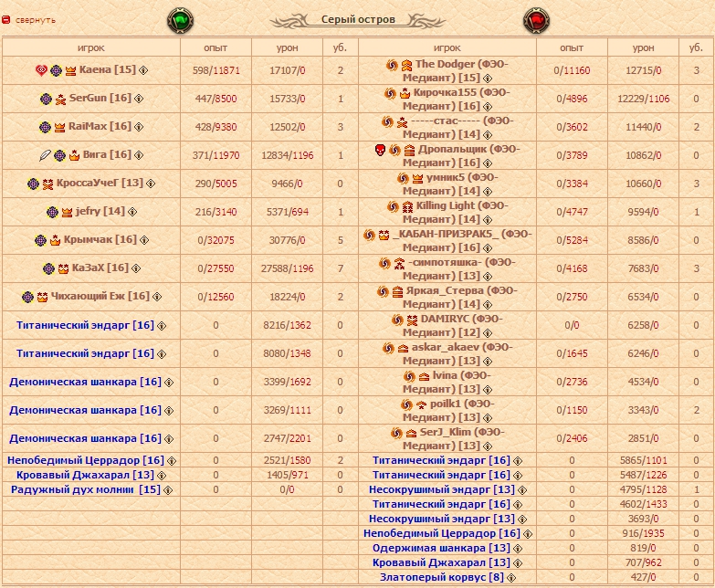Click the heart icon before Каена

click(41, 70)
